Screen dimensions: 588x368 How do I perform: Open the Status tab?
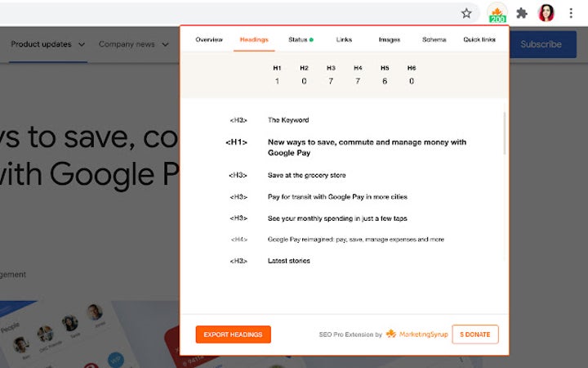tap(300, 39)
